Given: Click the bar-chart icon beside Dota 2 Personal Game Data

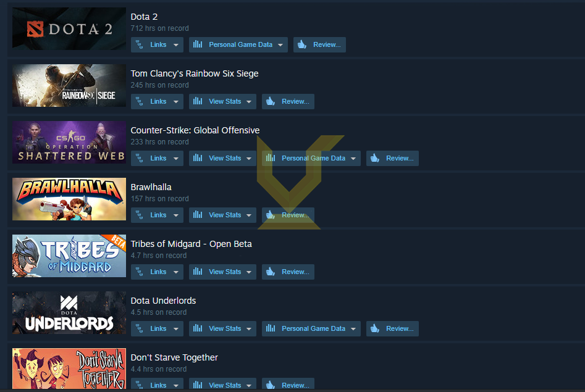Looking at the screenshot, I should pos(198,44).
